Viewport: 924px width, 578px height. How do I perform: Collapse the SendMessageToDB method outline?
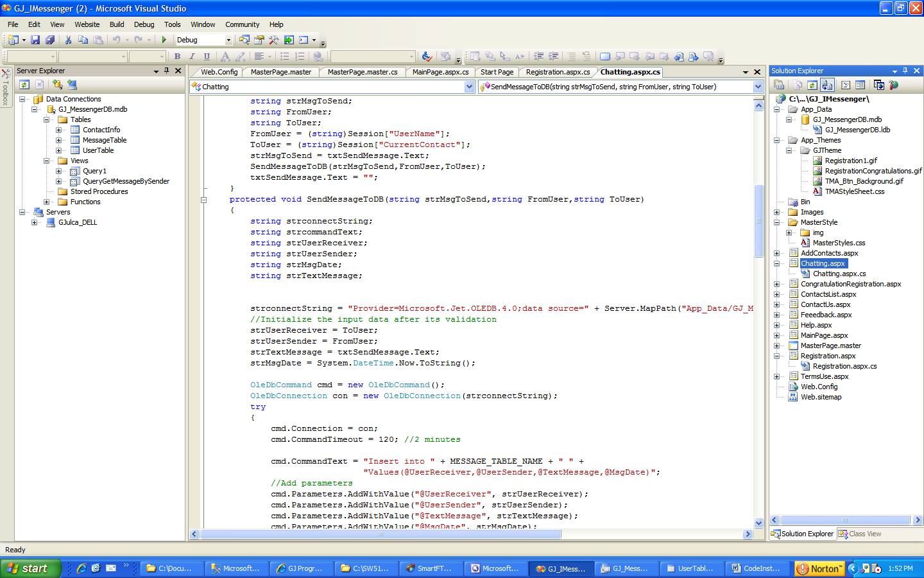pyautogui.click(x=203, y=200)
